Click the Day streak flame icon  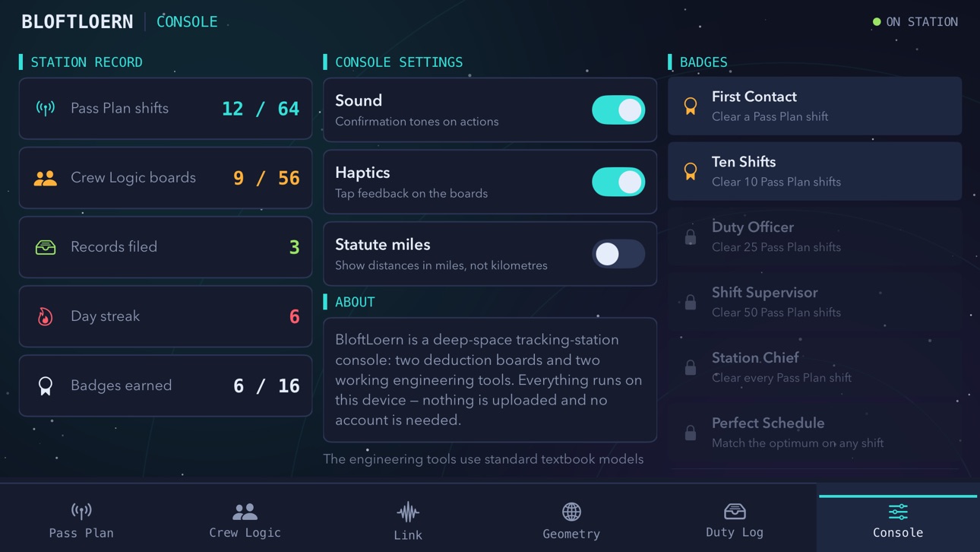pos(46,316)
